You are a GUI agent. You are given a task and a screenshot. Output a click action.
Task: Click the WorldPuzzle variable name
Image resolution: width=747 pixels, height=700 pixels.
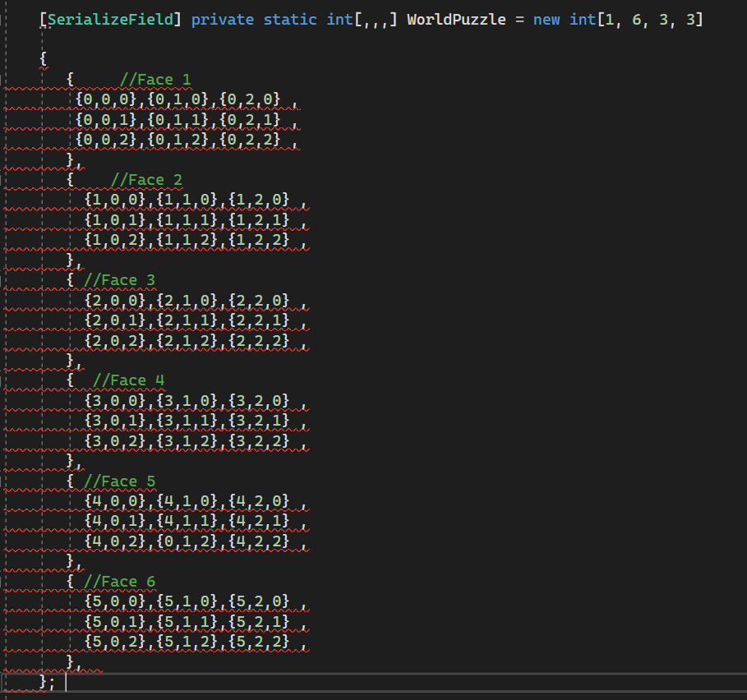455,19
